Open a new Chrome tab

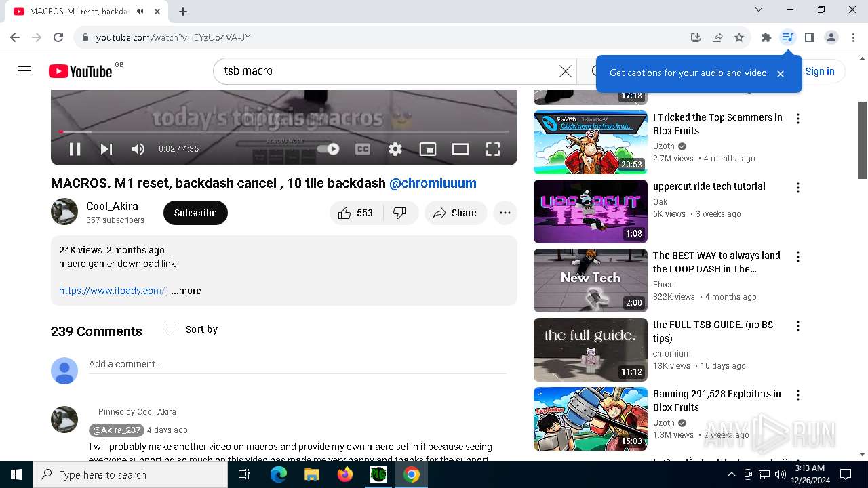pyautogui.click(x=183, y=11)
